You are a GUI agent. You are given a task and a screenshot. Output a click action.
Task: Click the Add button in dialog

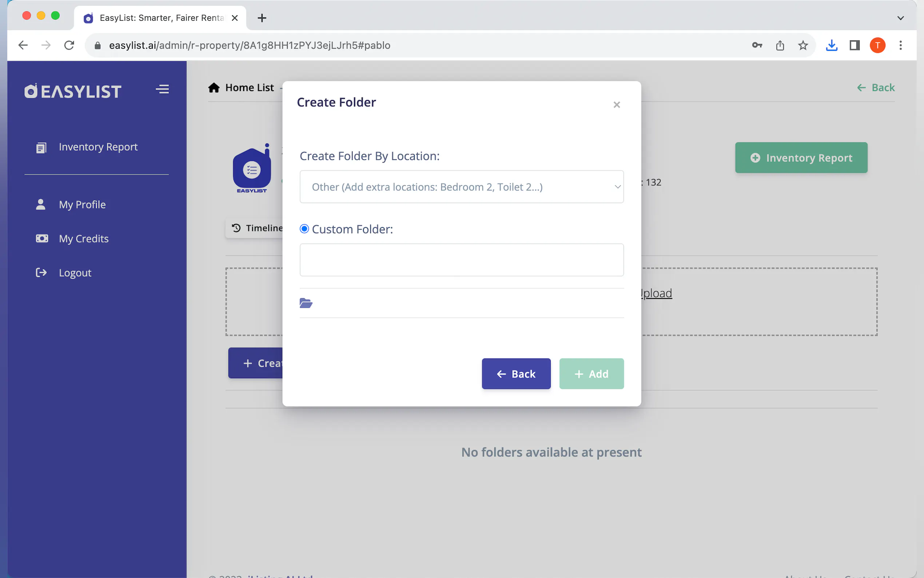pos(591,373)
